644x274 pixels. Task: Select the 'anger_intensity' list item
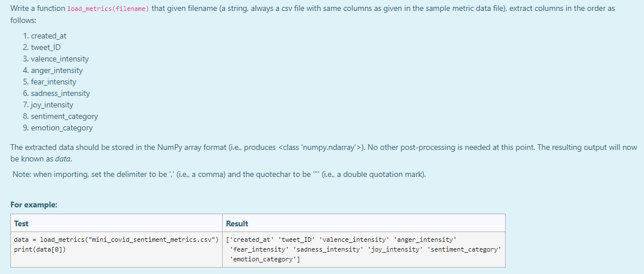click(x=57, y=70)
